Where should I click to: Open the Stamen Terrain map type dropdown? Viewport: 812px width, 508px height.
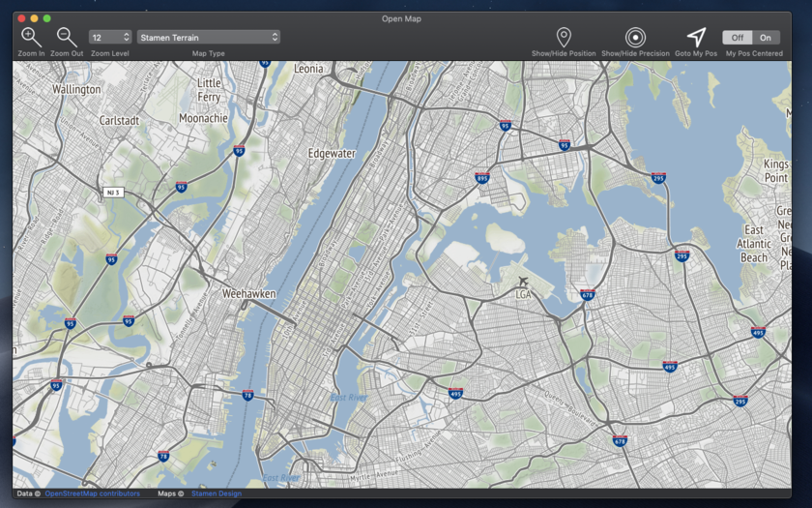coord(208,38)
